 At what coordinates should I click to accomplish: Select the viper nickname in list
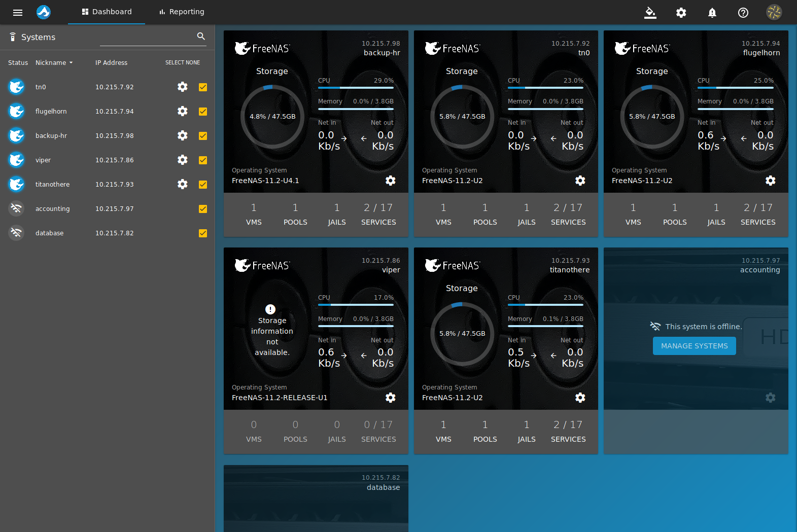pos(43,160)
